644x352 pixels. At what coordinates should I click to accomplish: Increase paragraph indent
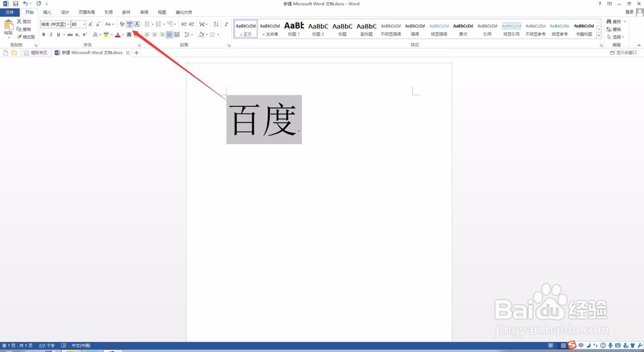coord(191,24)
